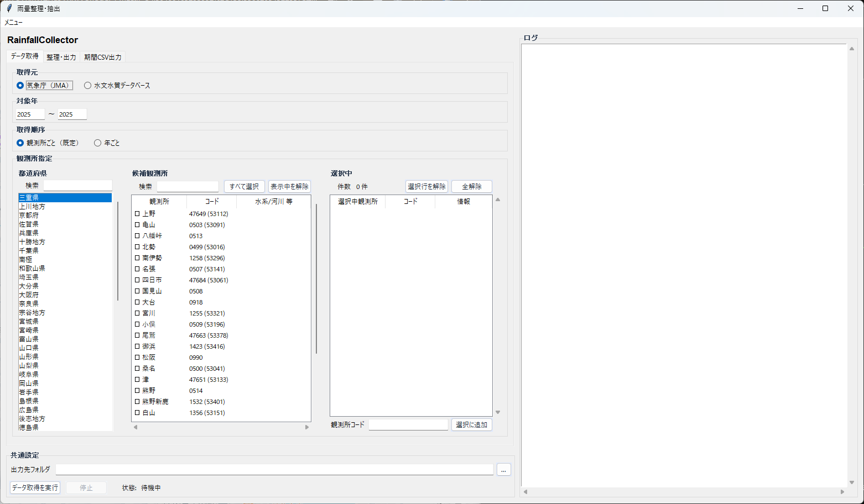Choose the 年ごと acquisition order option
The height and width of the screenshot is (504, 864).
(98, 143)
